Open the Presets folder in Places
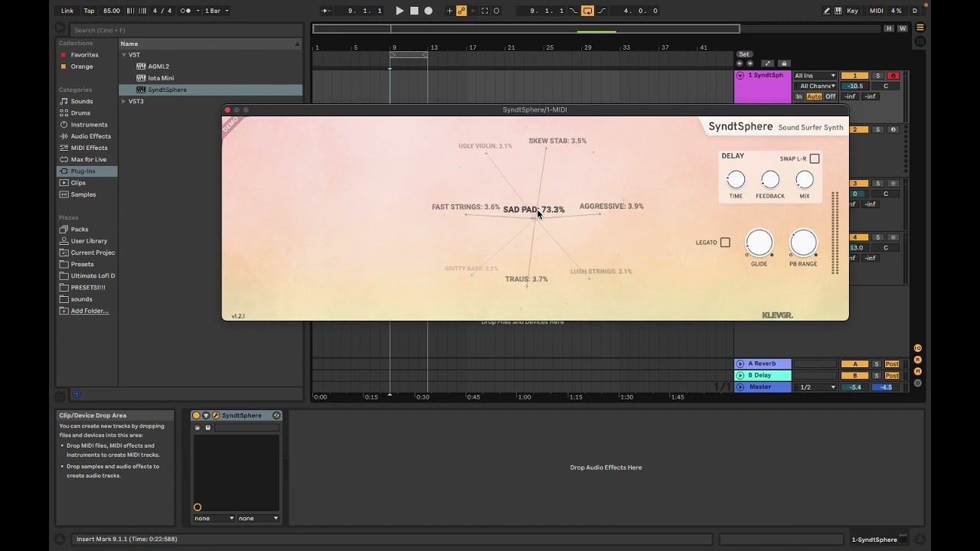The image size is (980, 551). click(x=82, y=264)
